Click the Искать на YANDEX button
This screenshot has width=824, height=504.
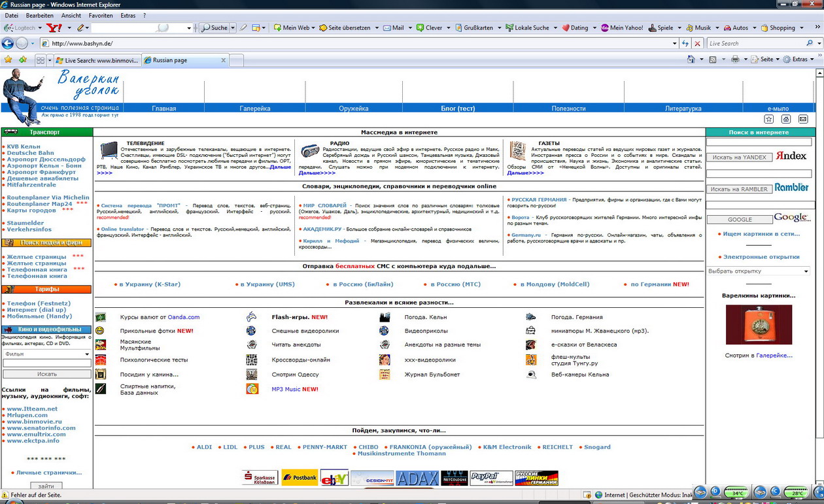[739, 158]
